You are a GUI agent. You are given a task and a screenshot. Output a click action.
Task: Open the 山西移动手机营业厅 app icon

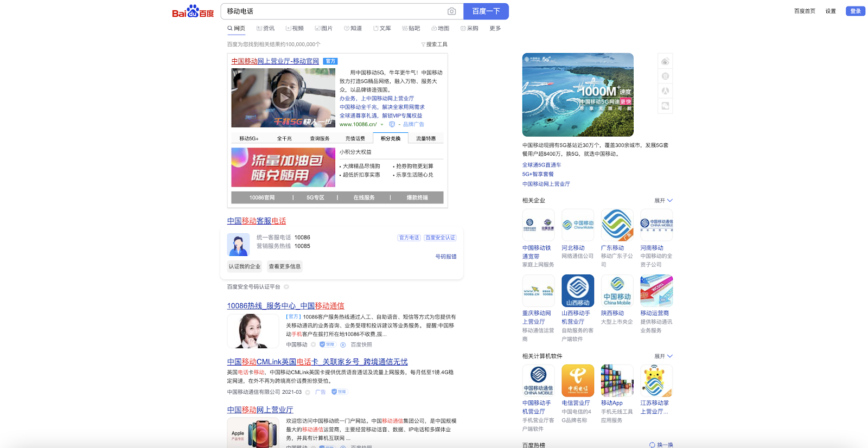(x=578, y=291)
